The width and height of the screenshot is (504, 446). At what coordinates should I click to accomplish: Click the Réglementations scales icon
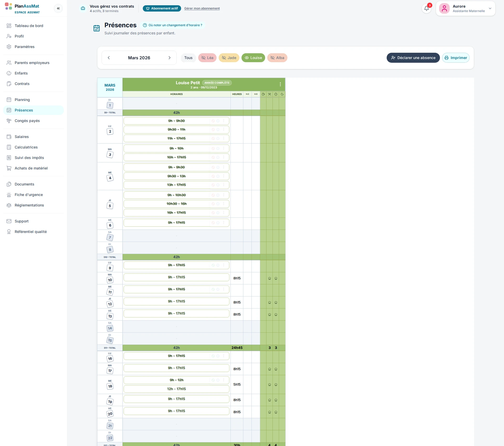[x=9, y=205]
